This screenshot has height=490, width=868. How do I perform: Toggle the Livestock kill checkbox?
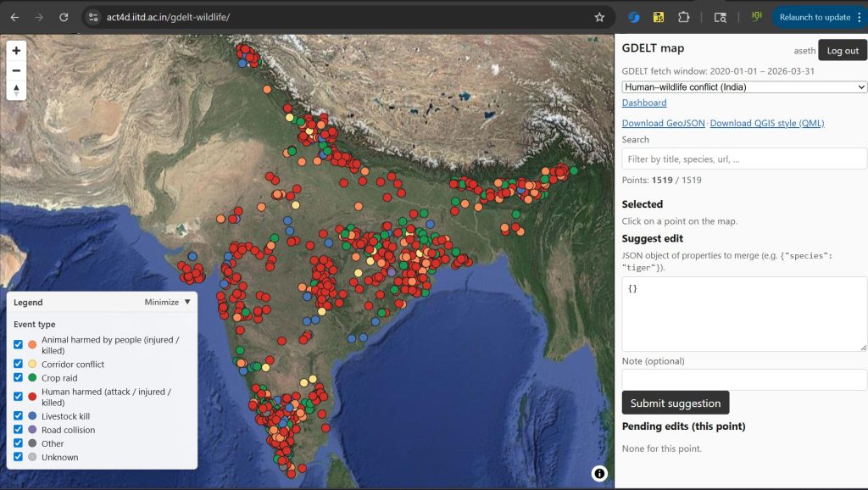coord(19,416)
